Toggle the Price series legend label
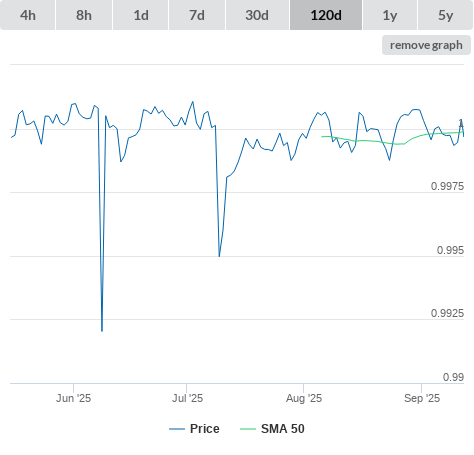 (x=205, y=429)
